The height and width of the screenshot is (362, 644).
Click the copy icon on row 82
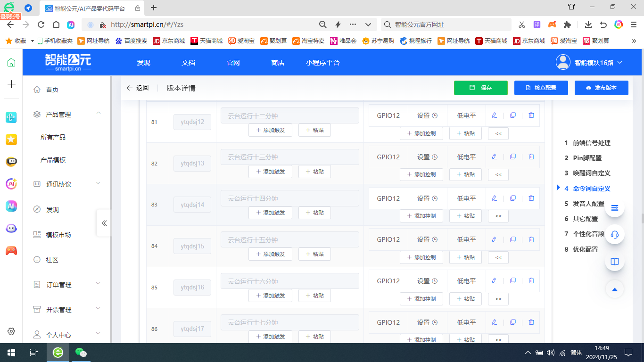click(x=512, y=156)
